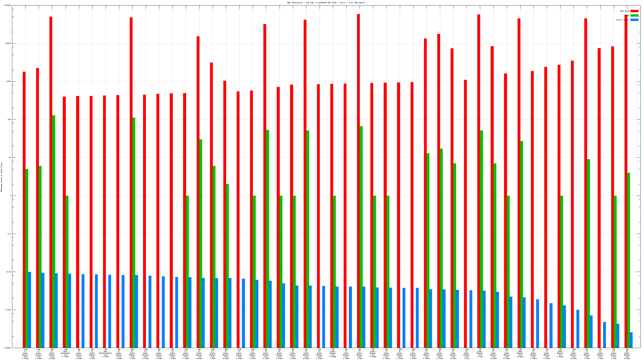The width and height of the screenshot is (644, 362).
Task: Click the 10000 y-axis tick label
Action: click(x=8, y=44)
